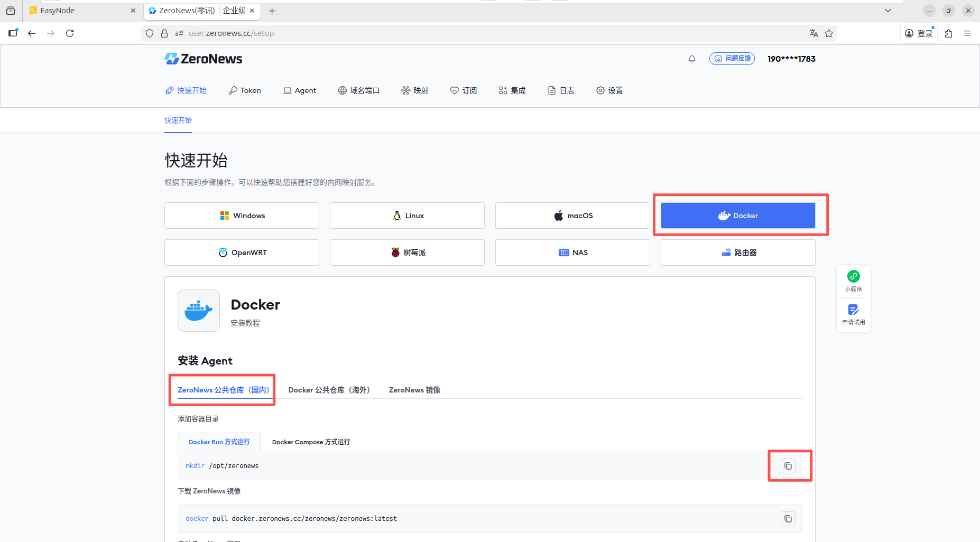Bookmark this page with the star icon
Screen dimensions: 980x542
829,33
